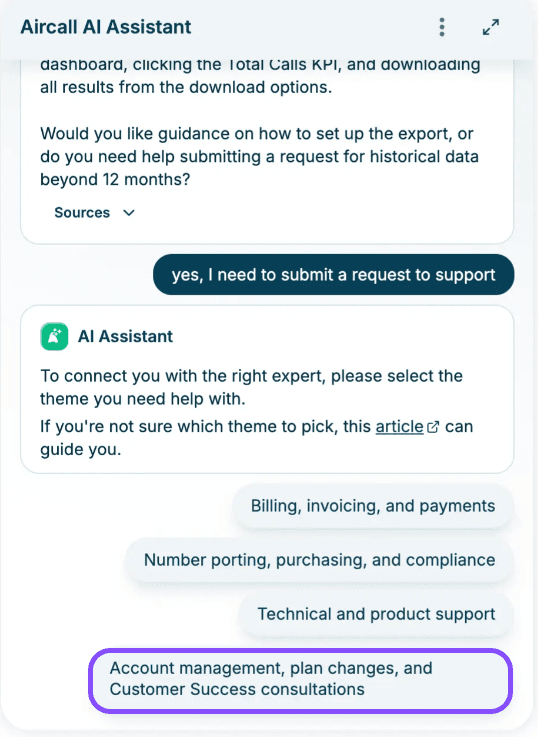Select Billing, invoicing, and payments theme
Viewport: 538px width, 737px height.
pos(373,506)
